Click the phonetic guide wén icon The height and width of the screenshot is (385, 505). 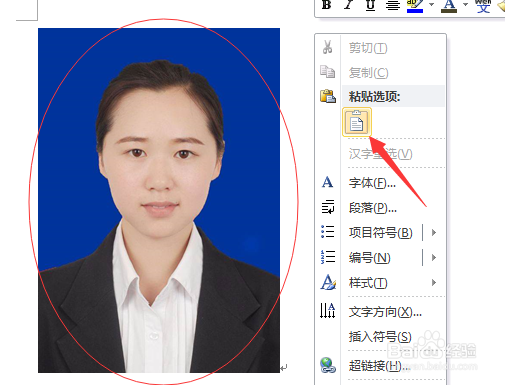click(x=483, y=6)
